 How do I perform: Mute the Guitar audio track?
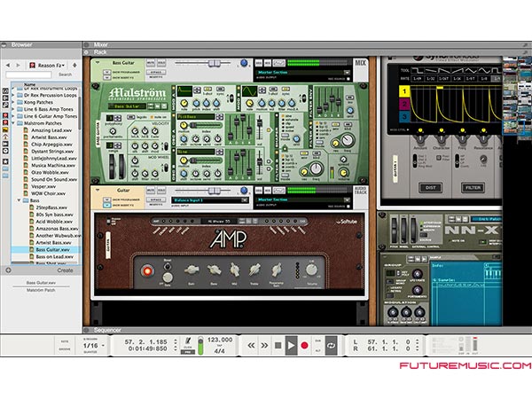[x=151, y=191]
